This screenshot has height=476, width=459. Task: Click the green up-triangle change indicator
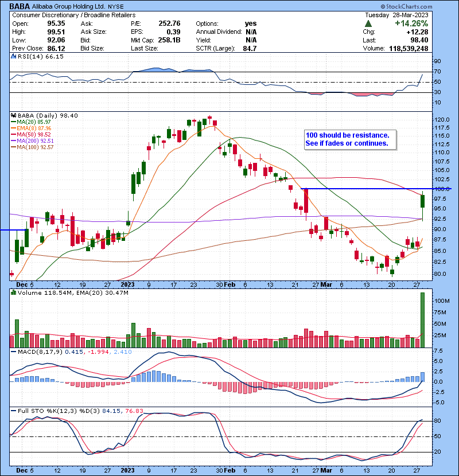point(368,24)
